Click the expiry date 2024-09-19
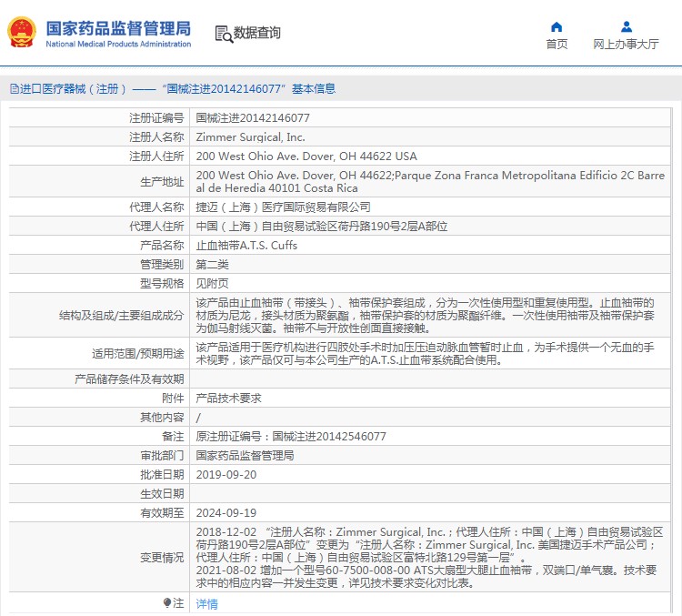 coord(226,513)
